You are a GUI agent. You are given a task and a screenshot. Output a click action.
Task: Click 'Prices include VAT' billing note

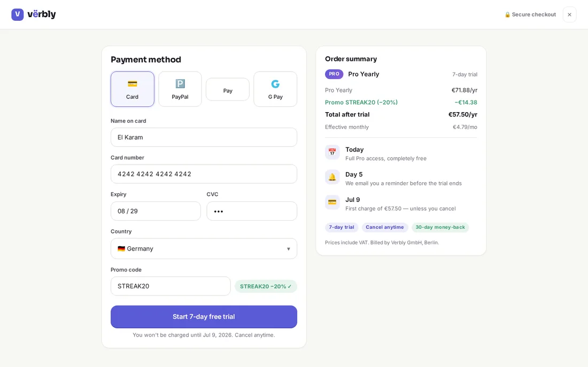click(x=382, y=243)
